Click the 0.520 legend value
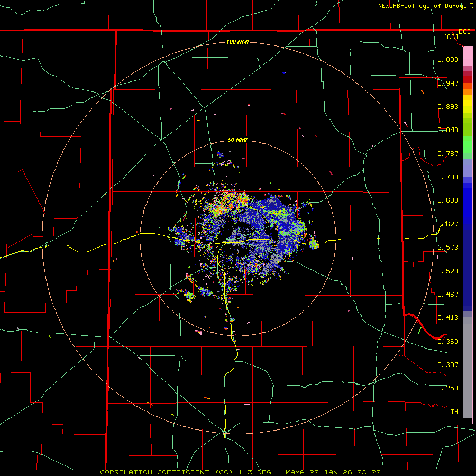476x476 pixels. [x=448, y=271]
